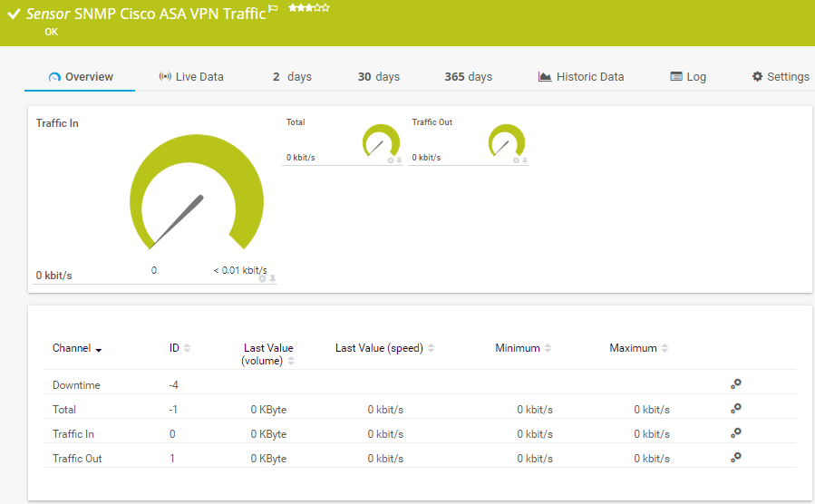Open the Settings tab
Screen dimensions: 815x504
780,77
